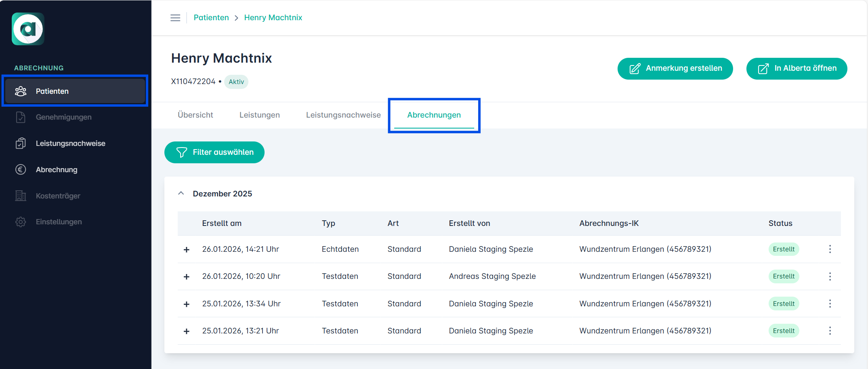
Task: Switch to the Leistungen tab
Action: click(x=259, y=115)
